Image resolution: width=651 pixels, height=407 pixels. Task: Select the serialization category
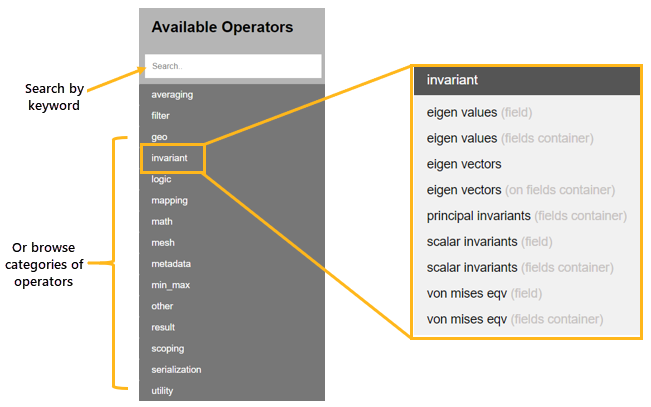click(176, 369)
